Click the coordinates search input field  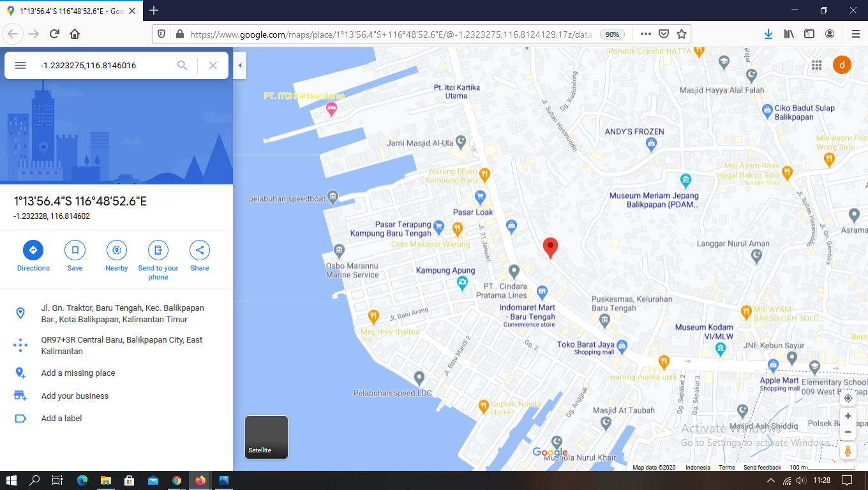pyautogui.click(x=102, y=65)
